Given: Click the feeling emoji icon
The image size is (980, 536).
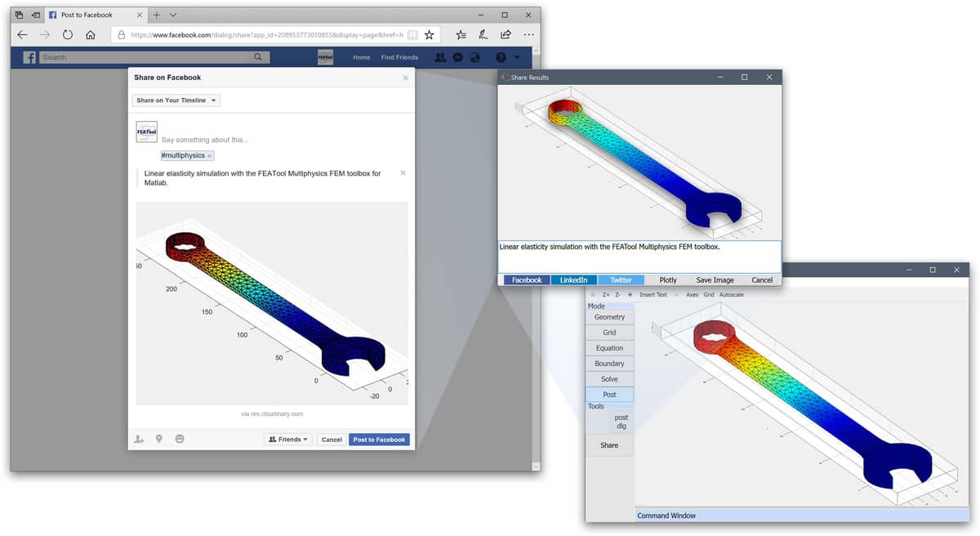Looking at the screenshot, I should click(180, 440).
